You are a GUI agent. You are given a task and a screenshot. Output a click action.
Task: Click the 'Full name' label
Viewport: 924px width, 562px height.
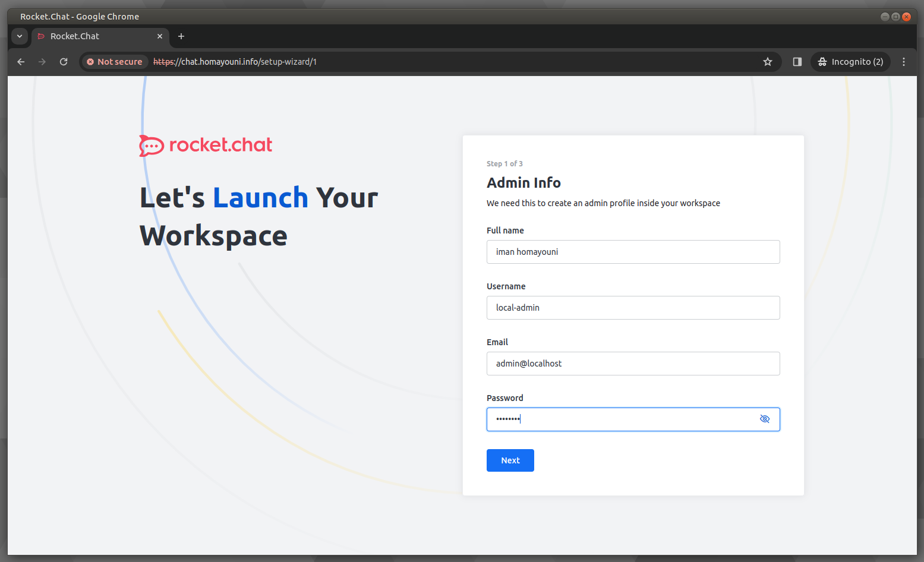pyautogui.click(x=505, y=231)
